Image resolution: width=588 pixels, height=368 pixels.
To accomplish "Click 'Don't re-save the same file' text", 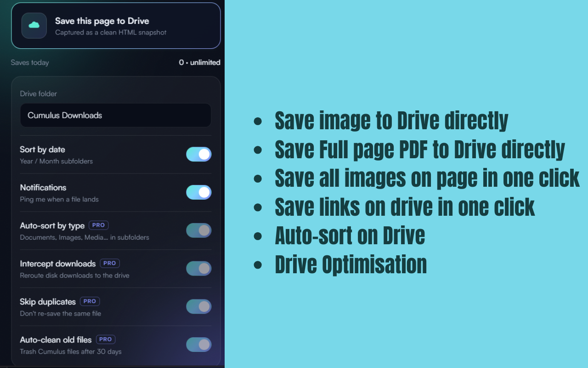I will click(x=61, y=314).
